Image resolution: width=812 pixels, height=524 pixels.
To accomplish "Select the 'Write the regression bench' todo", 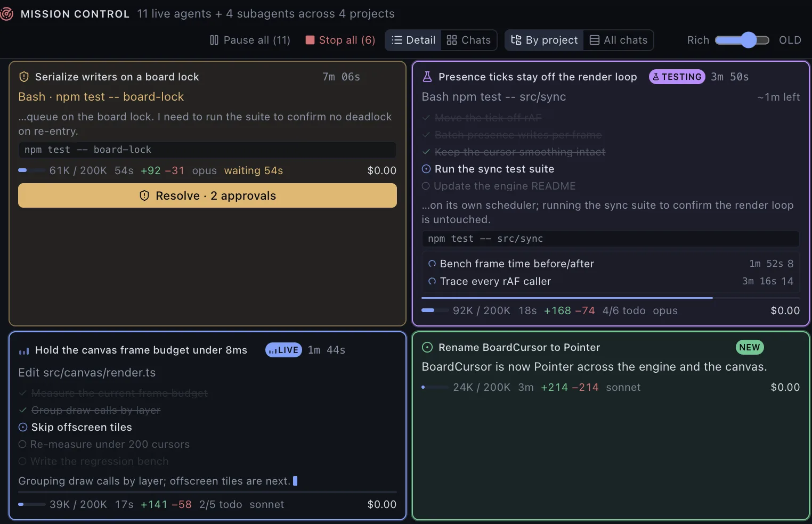I will click(x=93, y=461).
